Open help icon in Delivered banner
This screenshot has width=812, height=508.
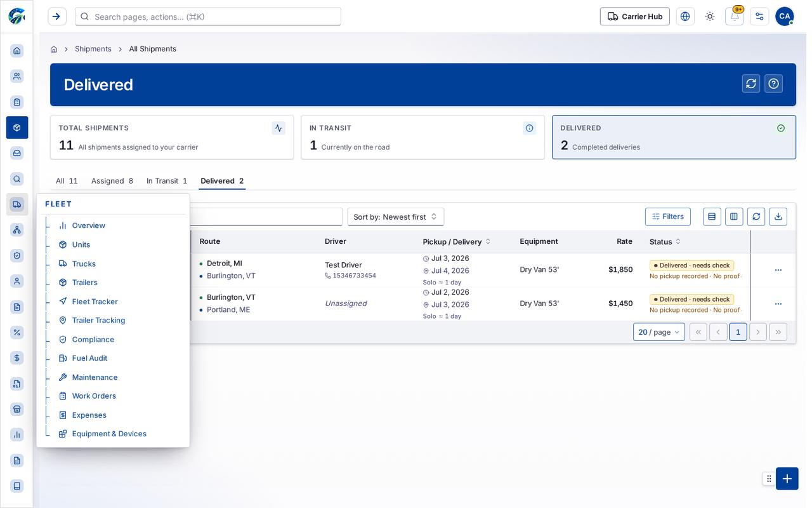pos(773,84)
